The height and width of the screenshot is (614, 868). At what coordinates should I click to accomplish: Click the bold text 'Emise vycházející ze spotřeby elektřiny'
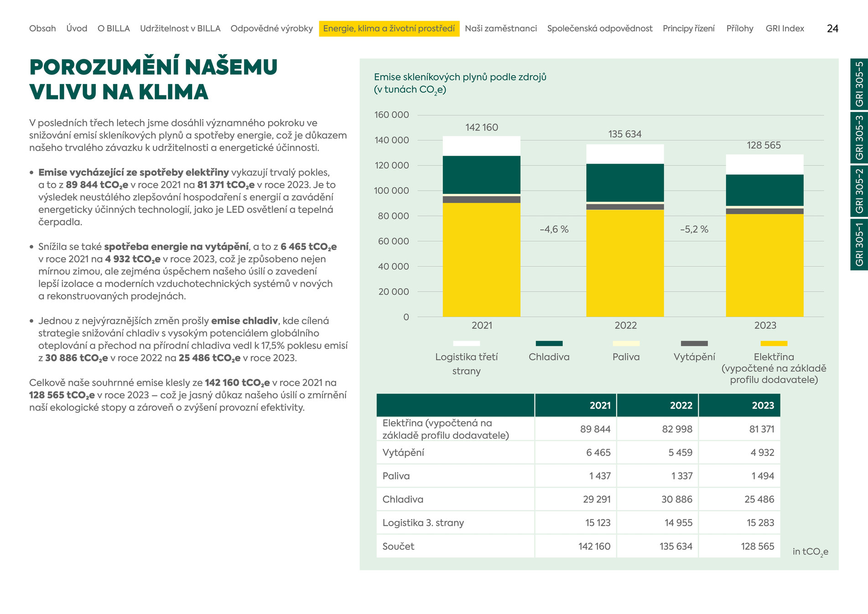click(x=134, y=172)
